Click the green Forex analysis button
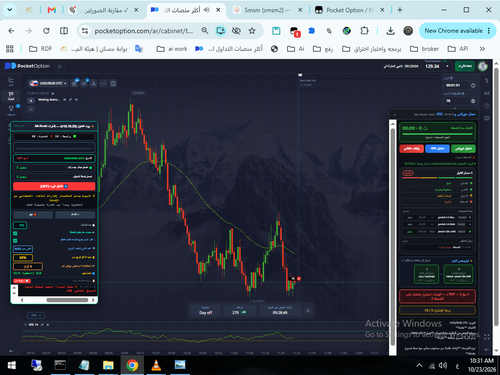The image size is (500, 375). [x=463, y=148]
